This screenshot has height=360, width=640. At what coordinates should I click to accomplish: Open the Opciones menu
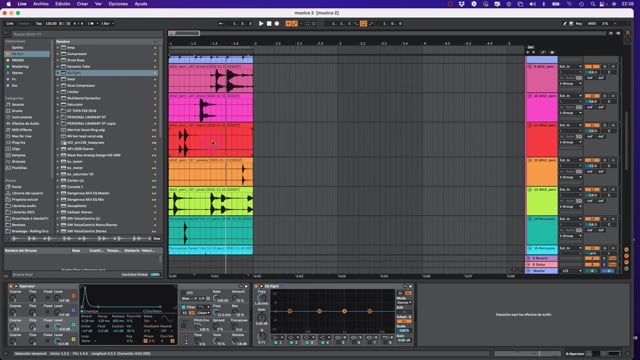click(118, 4)
